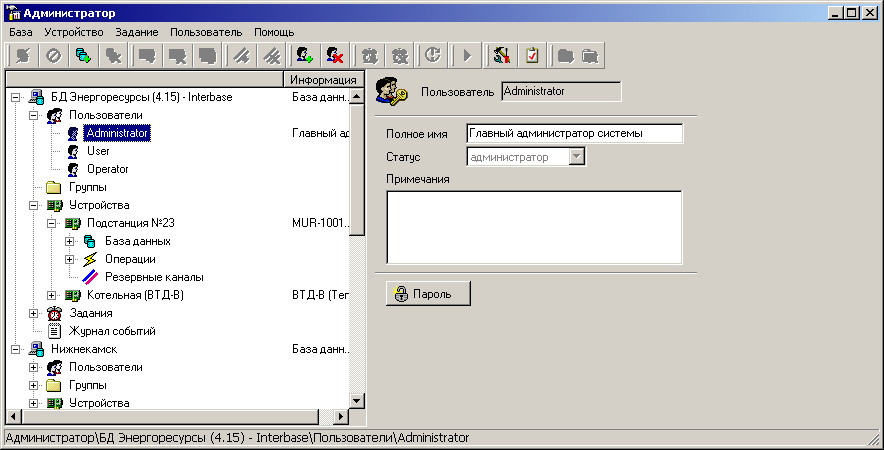This screenshot has width=884, height=450.
Task: Click the add user toolbar icon
Action: coord(305,55)
